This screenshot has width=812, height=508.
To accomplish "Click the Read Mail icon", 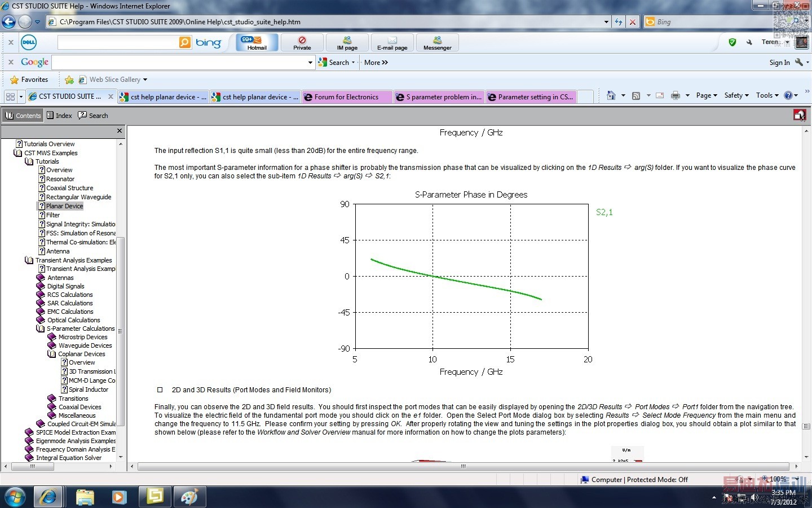I will pos(660,96).
